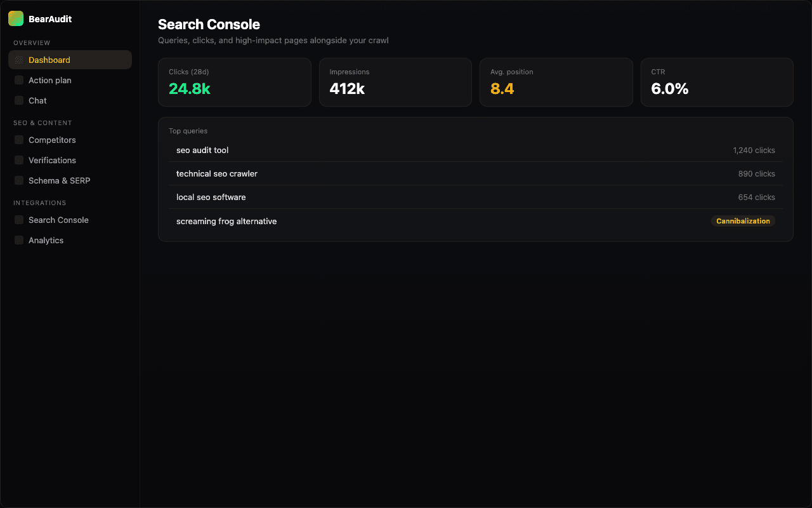812x508 pixels.
Task: Click the OVERVIEW section label
Action: tap(32, 43)
